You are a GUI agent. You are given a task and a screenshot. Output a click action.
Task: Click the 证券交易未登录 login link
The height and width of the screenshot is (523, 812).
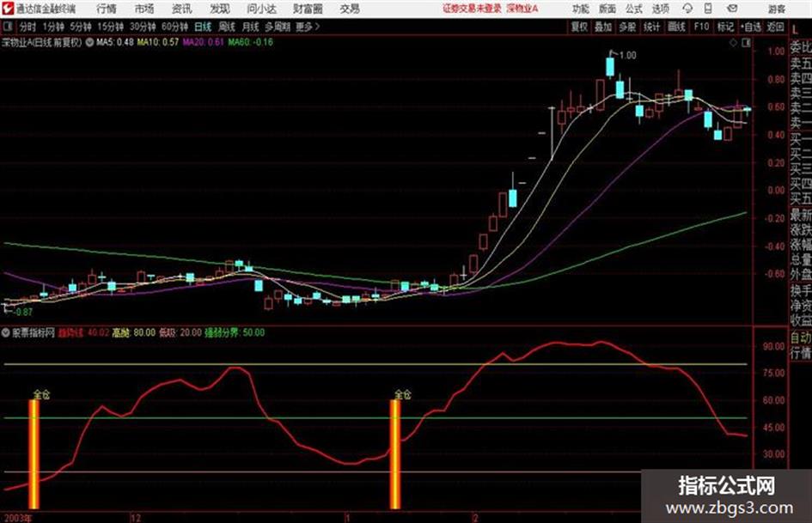(472, 9)
